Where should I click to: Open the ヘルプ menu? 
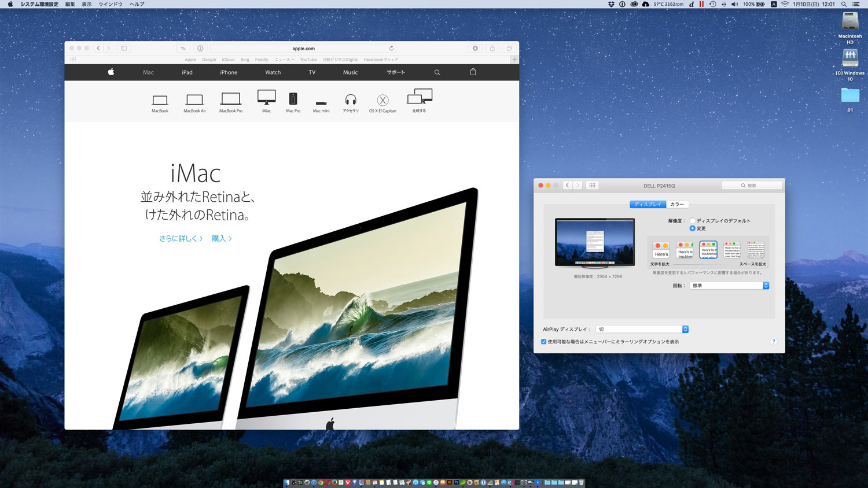click(x=137, y=4)
